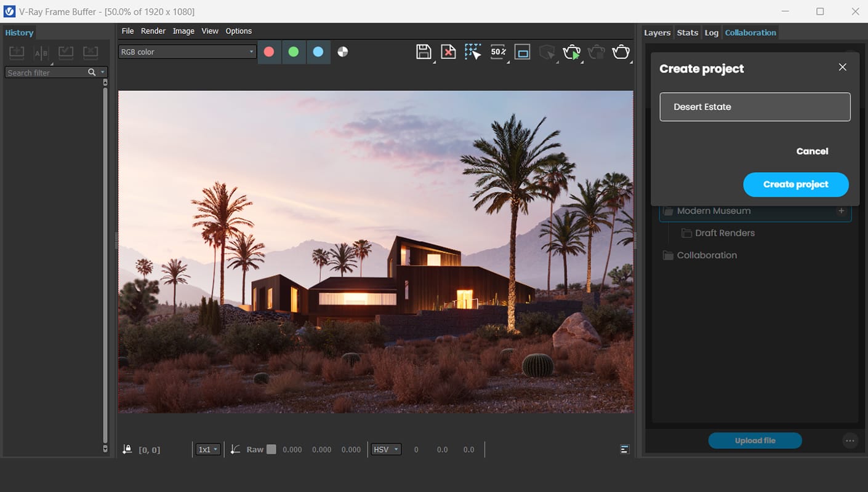Image resolution: width=868 pixels, height=492 pixels.
Task: Click the pixel info lock icon
Action: (x=127, y=450)
